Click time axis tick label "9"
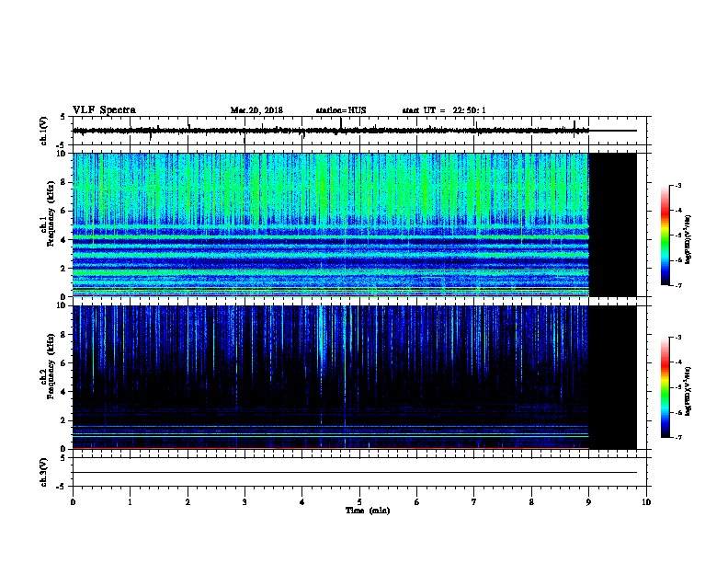This screenshot has height=563, width=728. click(x=588, y=502)
